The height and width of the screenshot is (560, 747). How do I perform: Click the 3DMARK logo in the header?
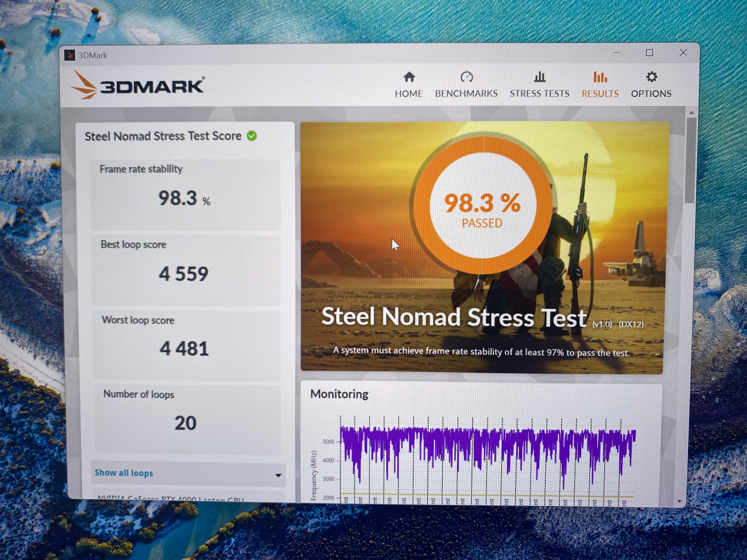[138, 85]
